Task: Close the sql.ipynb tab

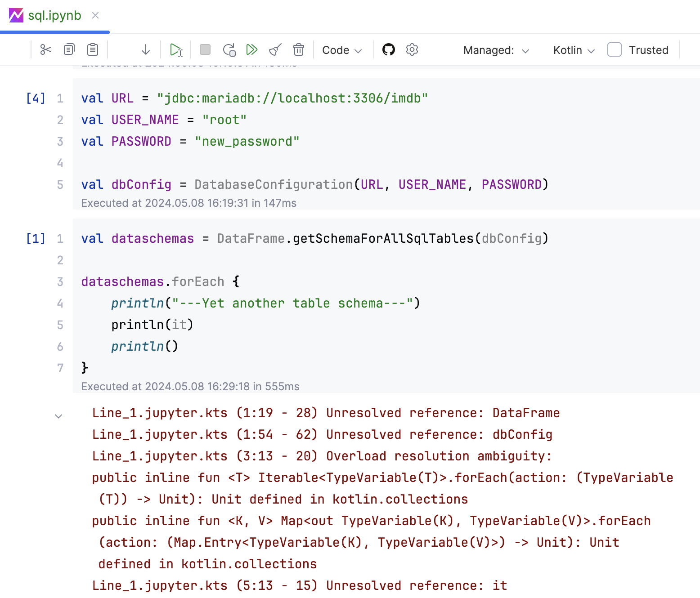Action: point(95,15)
